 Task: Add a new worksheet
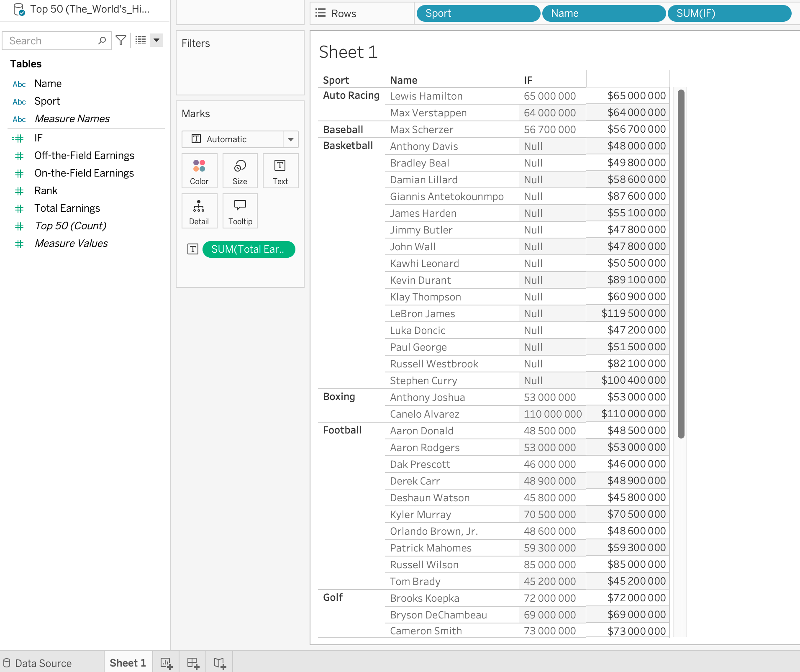166,663
